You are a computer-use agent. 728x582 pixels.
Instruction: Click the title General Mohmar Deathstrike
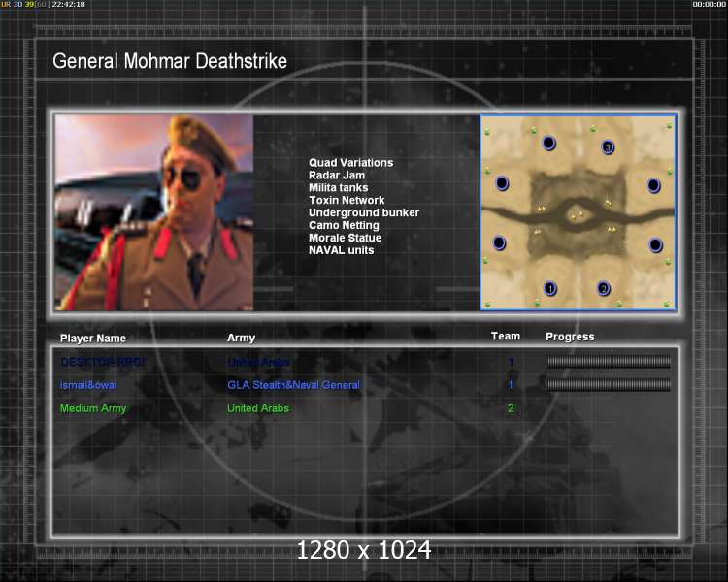170,61
